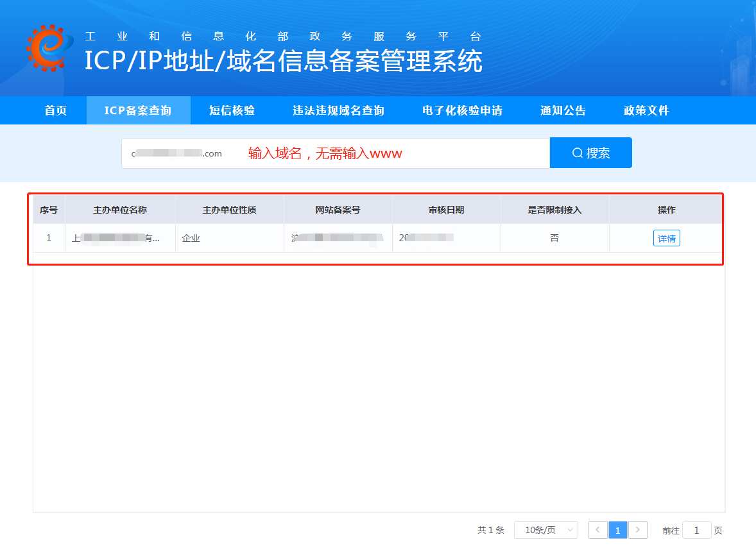Viewport: 756px width, 553px height.
Task: Open the 政策文件 navigation item
Action: [x=646, y=110]
